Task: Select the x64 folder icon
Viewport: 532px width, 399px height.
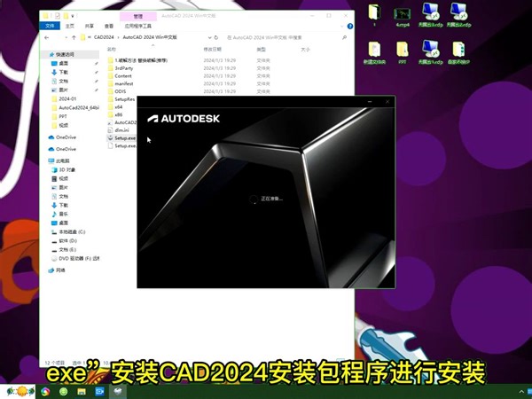Action: tap(110, 107)
